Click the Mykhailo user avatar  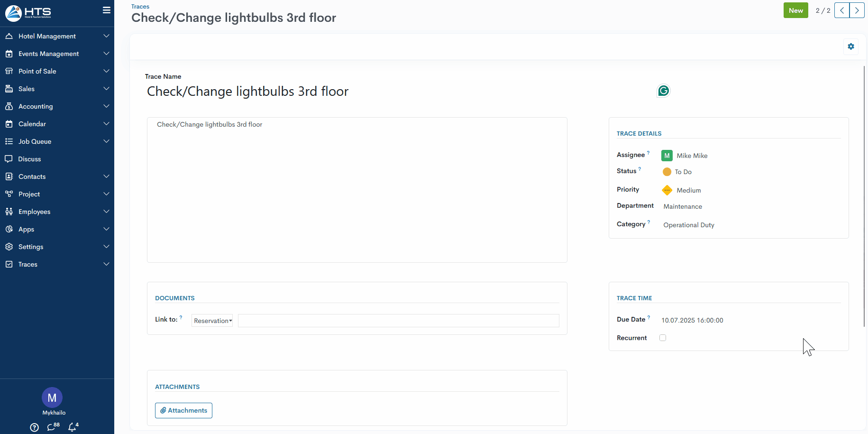(x=52, y=397)
